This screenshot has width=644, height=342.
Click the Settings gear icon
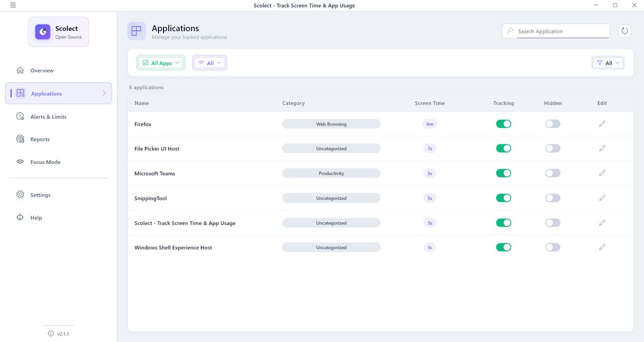pyautogui.click(x=20, y=195)
